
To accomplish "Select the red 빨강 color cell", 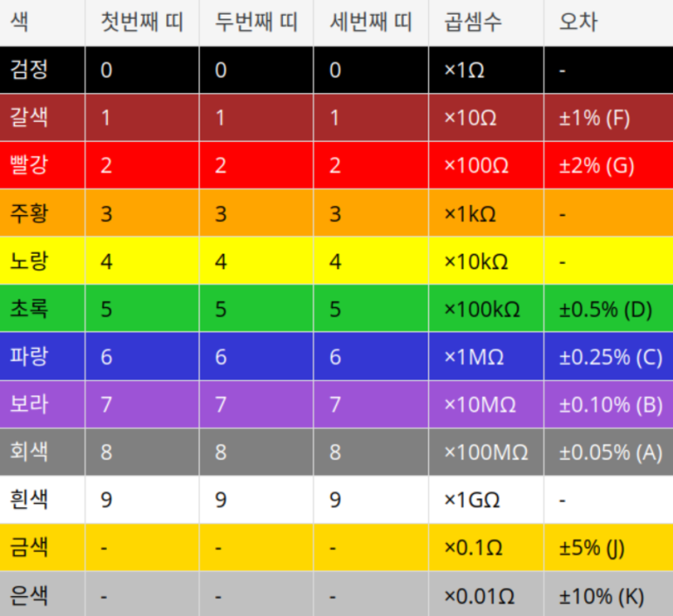I will coord(42,165).
